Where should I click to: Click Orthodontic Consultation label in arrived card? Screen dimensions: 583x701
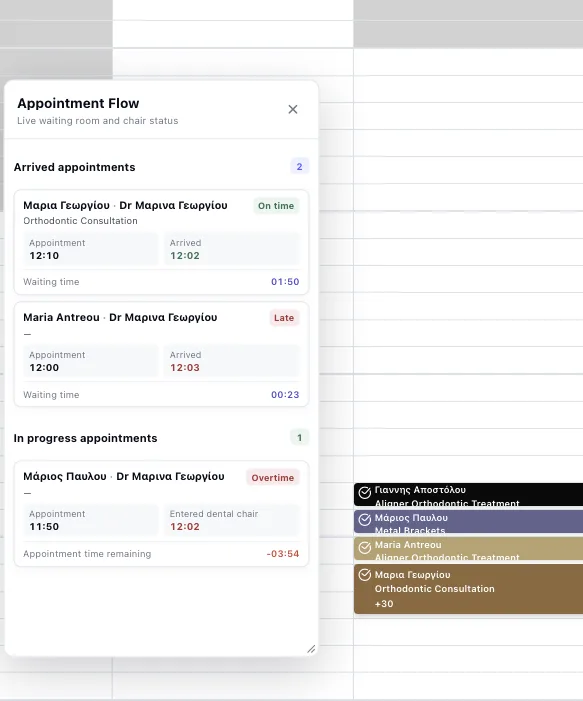[80, 221]
